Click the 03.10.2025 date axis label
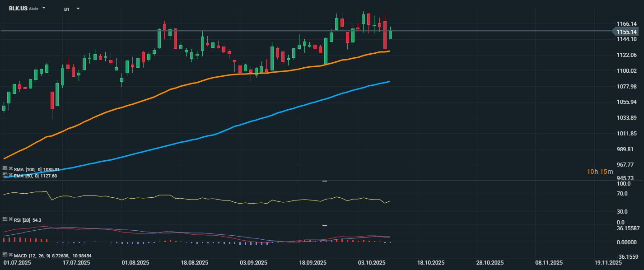 click(x=371, y=262)
